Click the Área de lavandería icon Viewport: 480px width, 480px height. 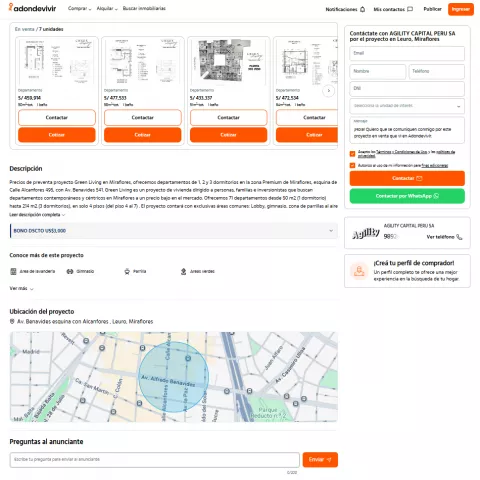pos(13,271)
